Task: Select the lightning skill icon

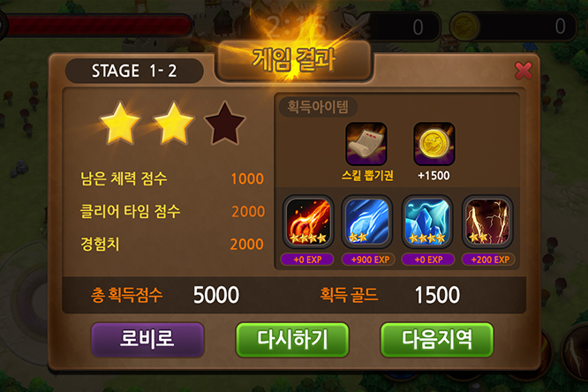Action: coord(487,222)
